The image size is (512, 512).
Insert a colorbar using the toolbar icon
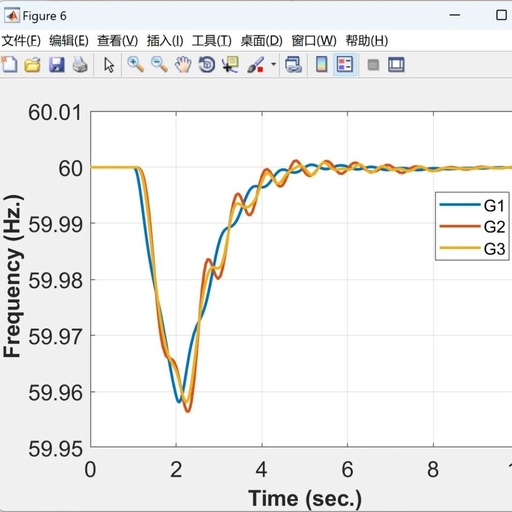(x=322, y=64)
